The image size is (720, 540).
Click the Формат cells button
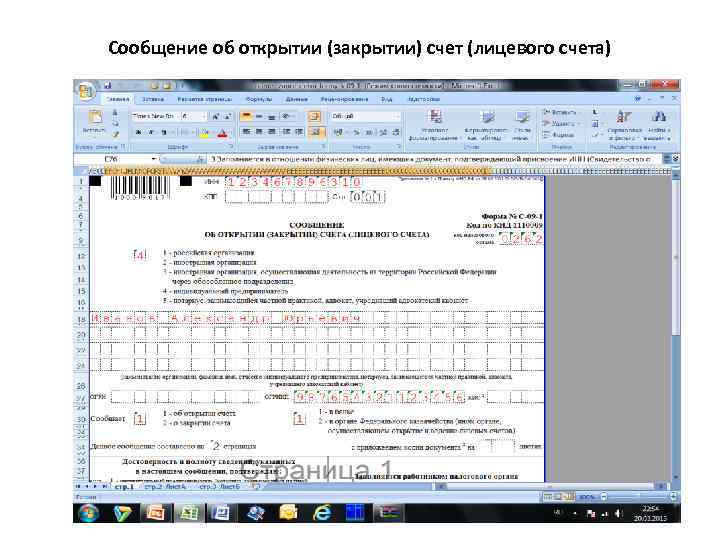[559, 135]
